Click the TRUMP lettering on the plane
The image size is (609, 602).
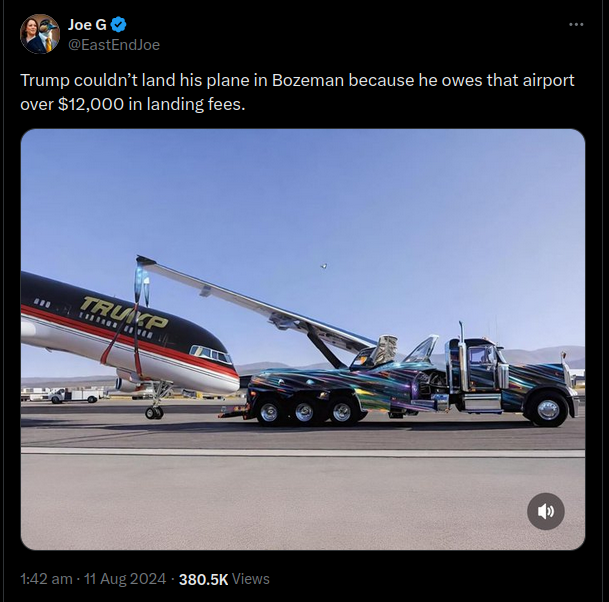124,312
